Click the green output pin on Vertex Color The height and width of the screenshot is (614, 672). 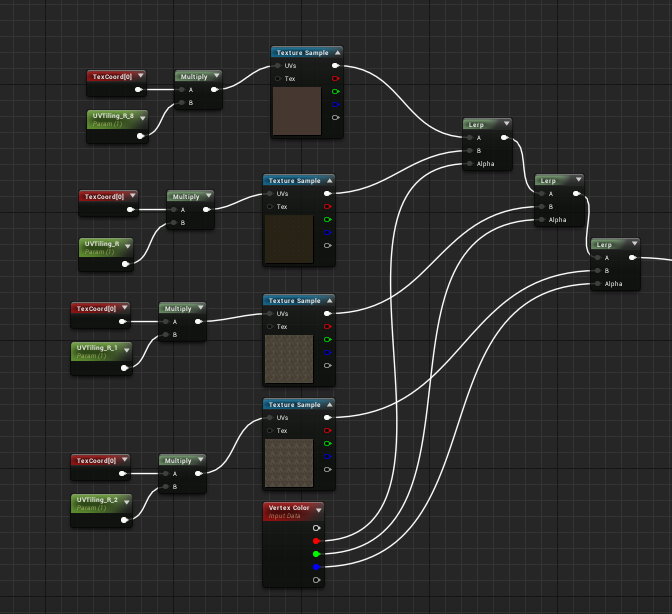pos(316,554)
